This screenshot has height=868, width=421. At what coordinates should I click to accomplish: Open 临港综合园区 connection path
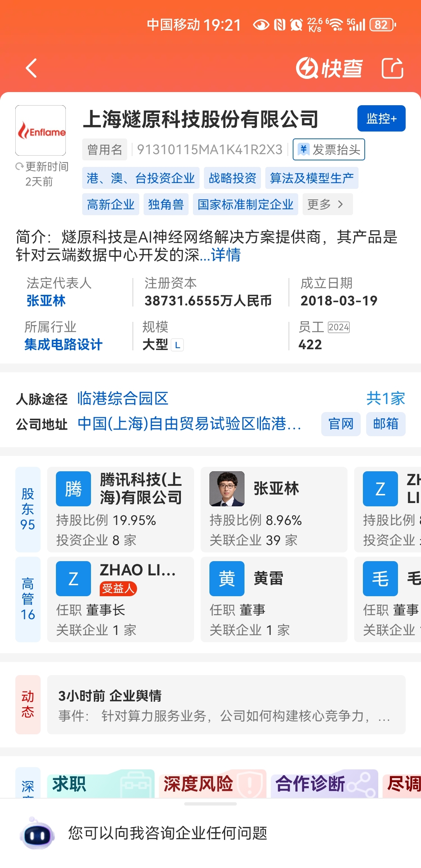pos(123,398)
